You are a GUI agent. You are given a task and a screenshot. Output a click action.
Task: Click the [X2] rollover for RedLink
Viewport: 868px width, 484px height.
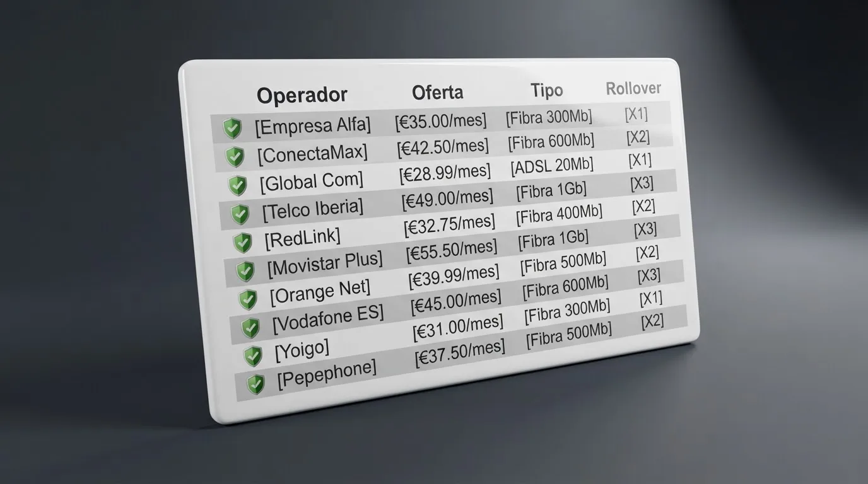[x=643, y=206]
